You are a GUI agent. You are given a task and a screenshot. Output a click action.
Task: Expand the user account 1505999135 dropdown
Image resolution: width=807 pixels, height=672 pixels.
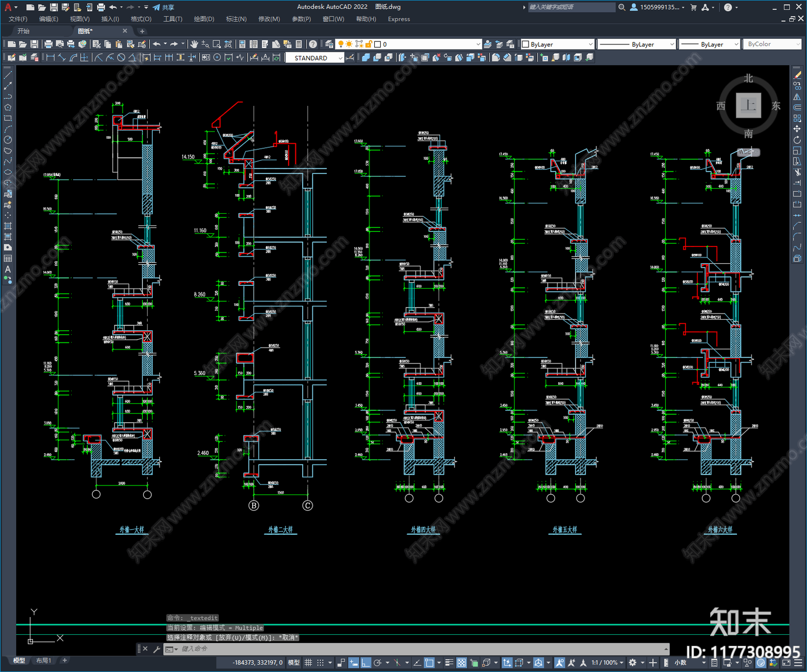tap(658, 7)
